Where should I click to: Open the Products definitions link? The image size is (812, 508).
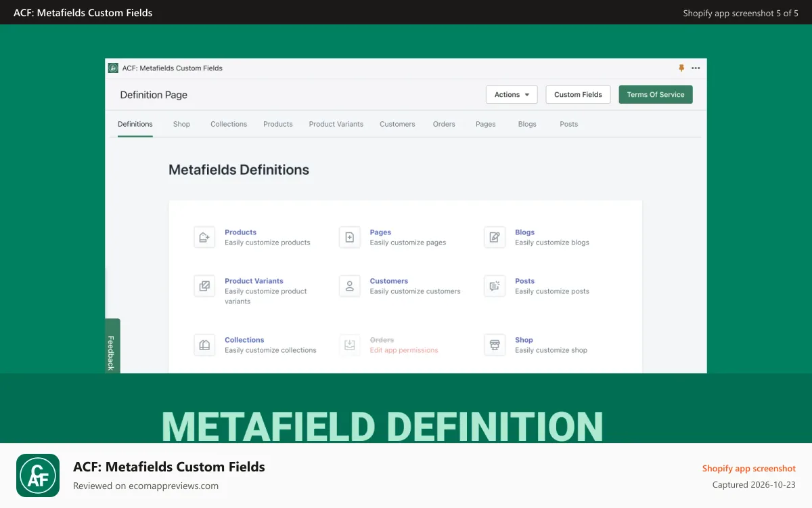[x=241, y=232]
